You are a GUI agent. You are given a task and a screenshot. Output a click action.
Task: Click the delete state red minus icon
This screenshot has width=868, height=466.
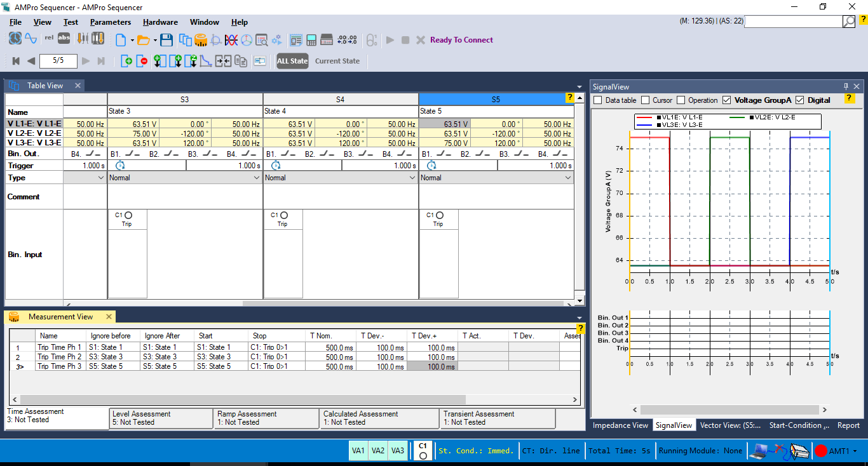143,61
